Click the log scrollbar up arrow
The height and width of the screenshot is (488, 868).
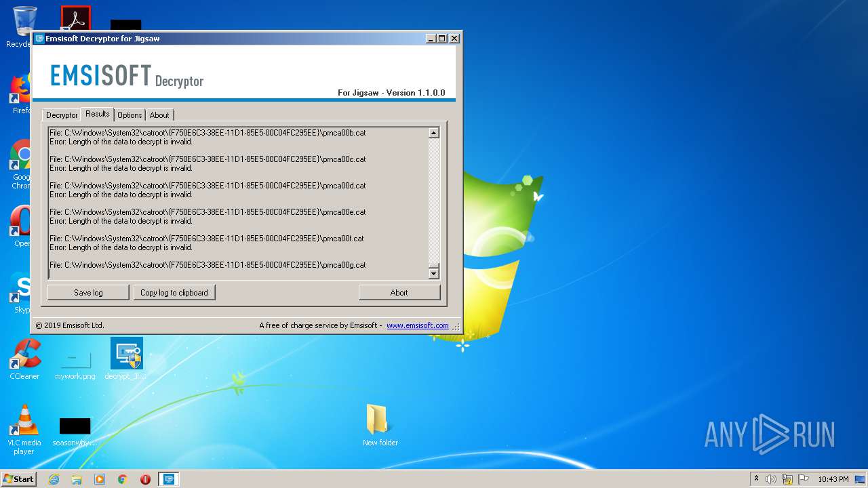(x=434, y=133)
